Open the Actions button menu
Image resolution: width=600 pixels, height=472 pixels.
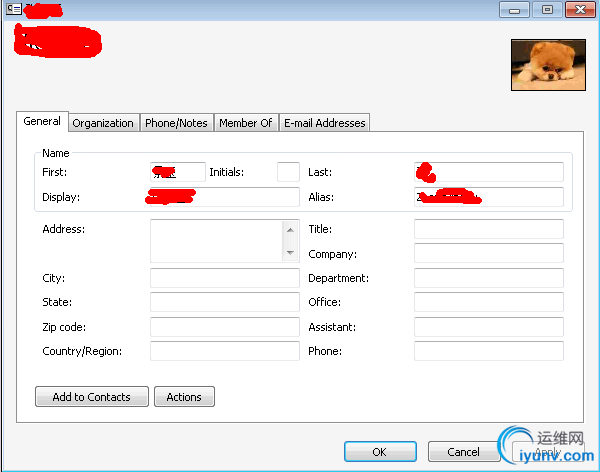184,397
